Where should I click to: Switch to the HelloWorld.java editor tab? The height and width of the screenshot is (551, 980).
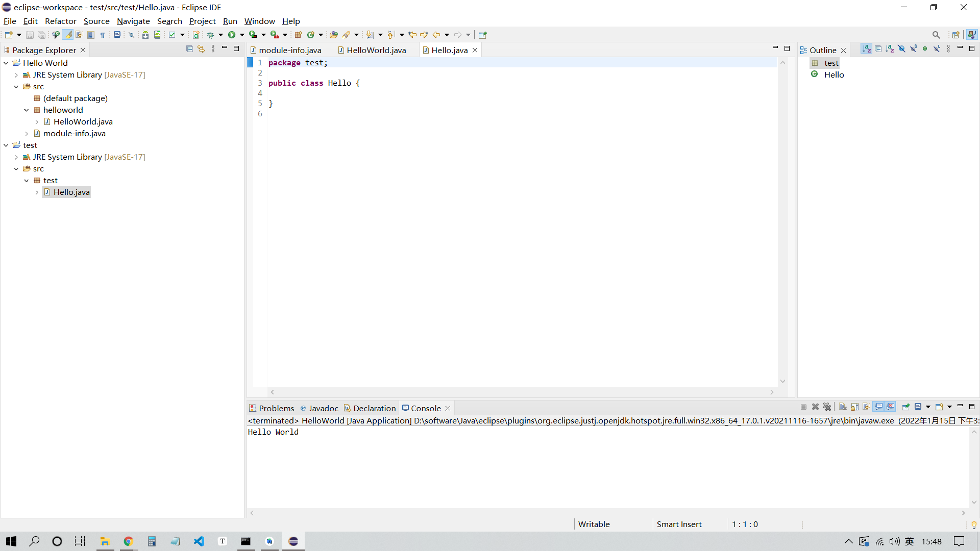click(x=376, y=50)
